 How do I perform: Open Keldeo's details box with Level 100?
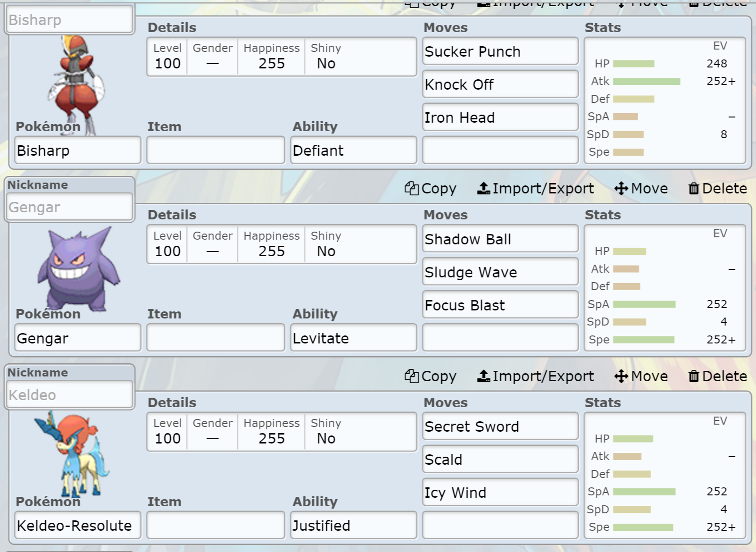click(282, 432)
